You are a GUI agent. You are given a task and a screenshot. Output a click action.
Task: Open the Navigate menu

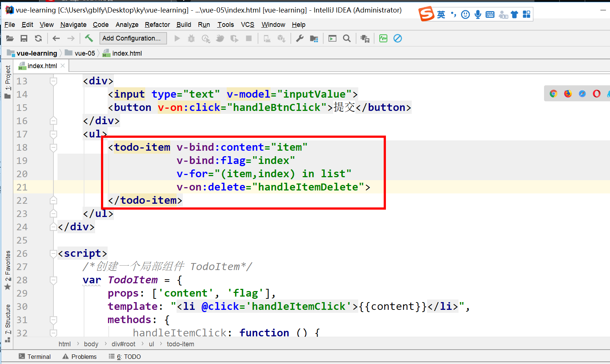click(x=73, y=25)
